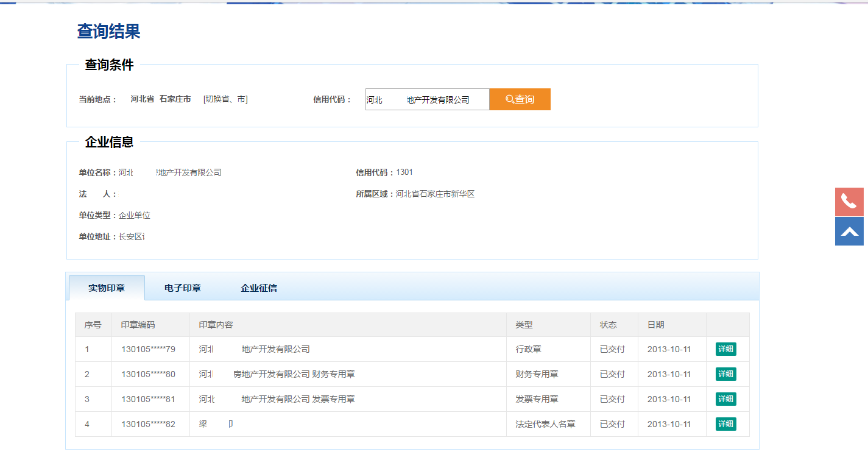
Task: Select seal code 130105*****81
Action: click(x=148, y=399)
